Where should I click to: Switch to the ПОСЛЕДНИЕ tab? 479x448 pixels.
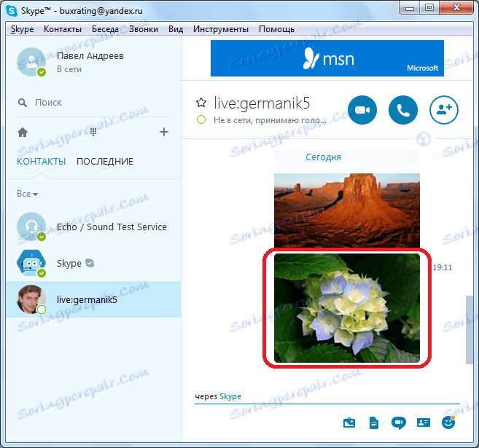tap(105, 162)
